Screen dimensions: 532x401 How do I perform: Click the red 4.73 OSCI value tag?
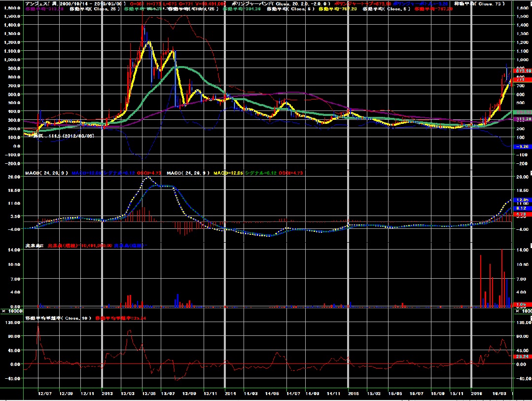[x=522, y=215]
